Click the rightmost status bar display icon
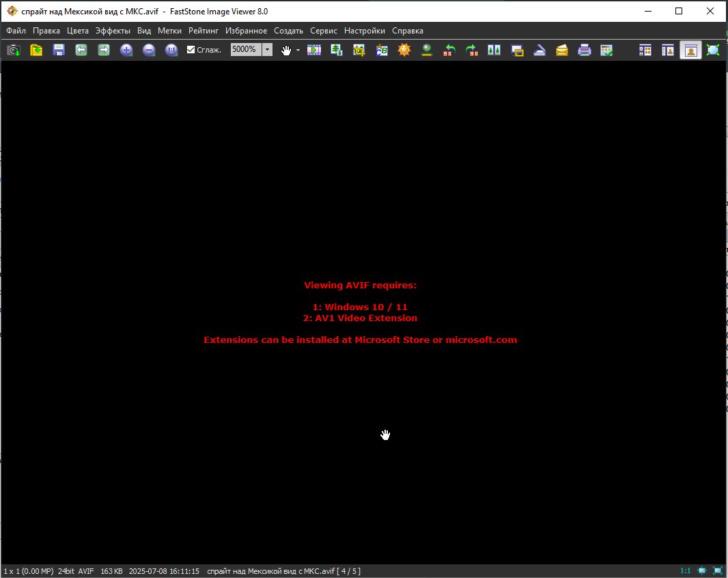 pos(717,570)
